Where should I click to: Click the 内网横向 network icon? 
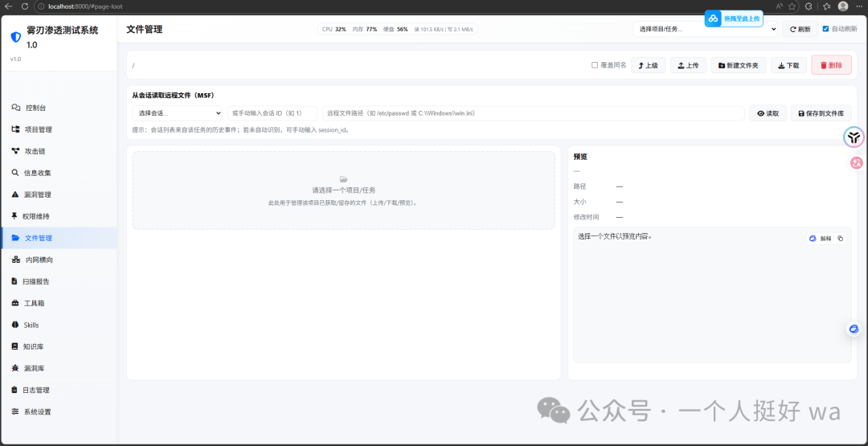[x=15, y=260]
